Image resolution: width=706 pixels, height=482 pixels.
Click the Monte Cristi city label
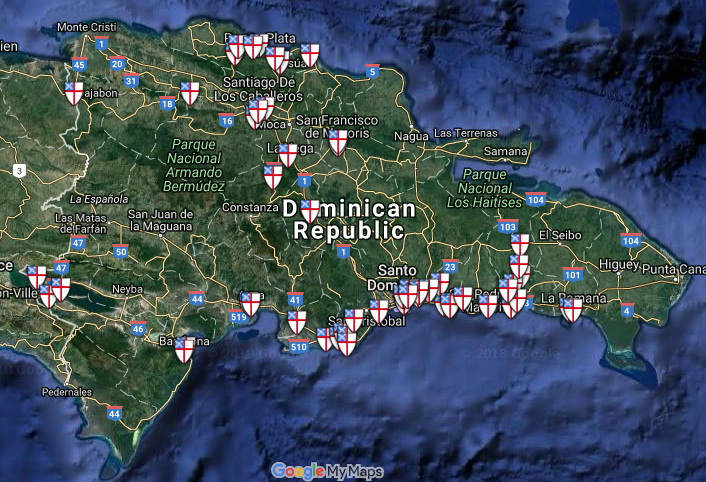86,27
